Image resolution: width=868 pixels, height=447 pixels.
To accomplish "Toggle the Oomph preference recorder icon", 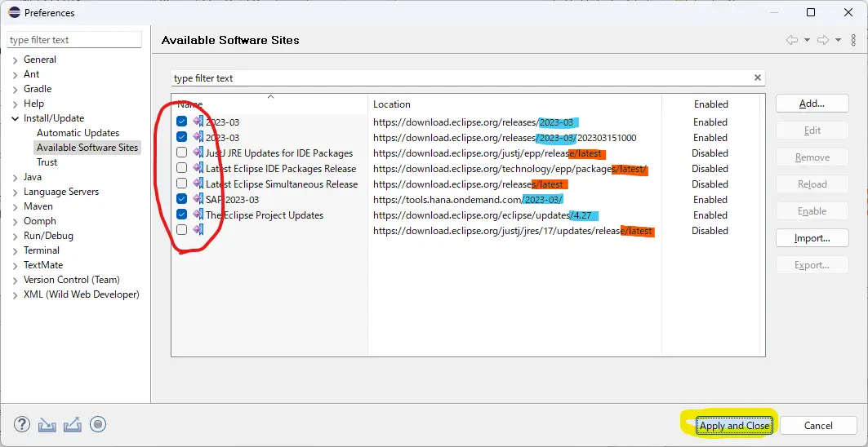I will click(97, 424).
